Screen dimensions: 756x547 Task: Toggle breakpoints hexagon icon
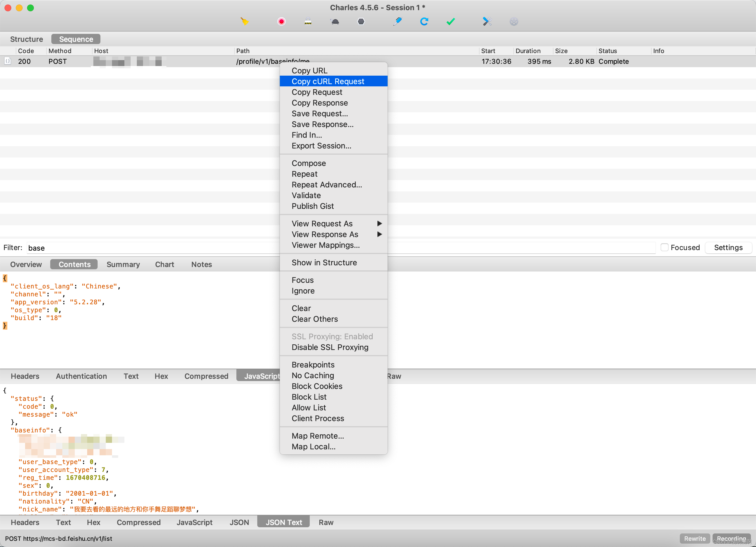(x=361, y=22)
